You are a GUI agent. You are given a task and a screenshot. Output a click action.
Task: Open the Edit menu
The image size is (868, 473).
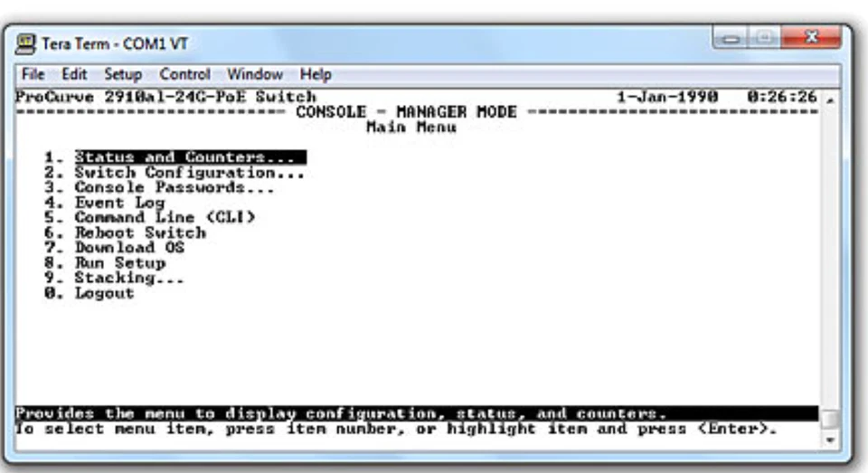pyautogui.click(x=74, y=74)
